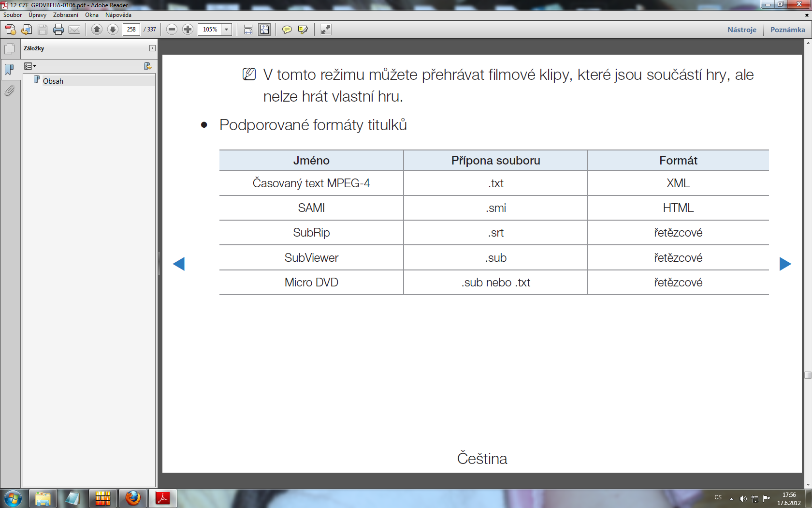Go to the previous page arrow
The image size is (812, 508).
(97, 30)
